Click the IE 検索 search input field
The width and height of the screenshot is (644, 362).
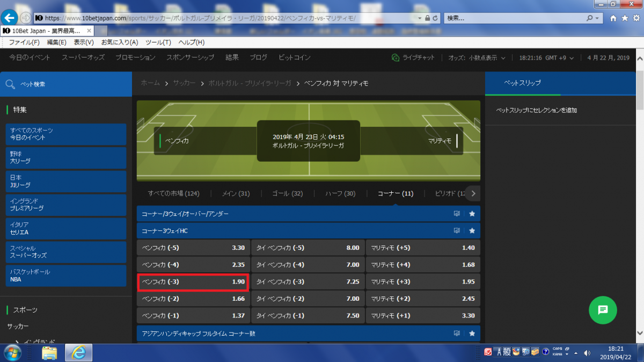[x=515, y=18]
